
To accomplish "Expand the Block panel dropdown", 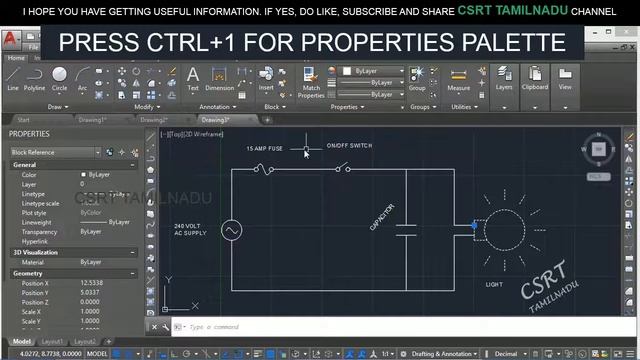I will point(275,107).
